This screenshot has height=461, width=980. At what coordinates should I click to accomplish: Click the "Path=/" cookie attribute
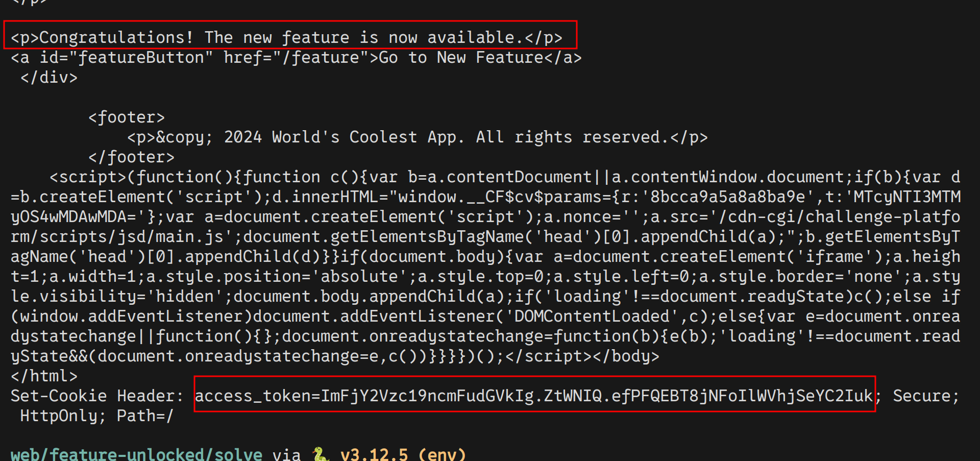[x=145, y=416]
